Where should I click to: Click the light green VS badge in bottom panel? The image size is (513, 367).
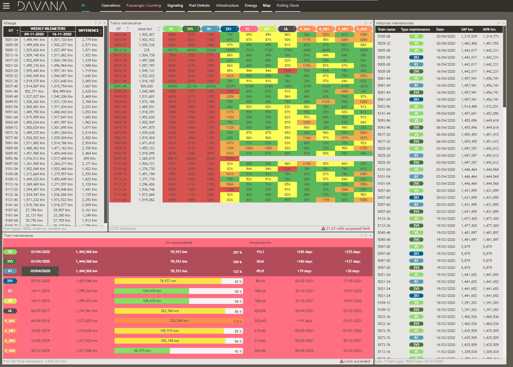10,252
